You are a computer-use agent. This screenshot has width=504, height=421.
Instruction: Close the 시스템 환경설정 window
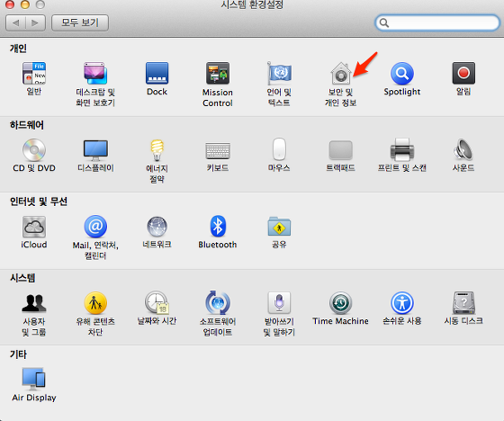point(10,4)
